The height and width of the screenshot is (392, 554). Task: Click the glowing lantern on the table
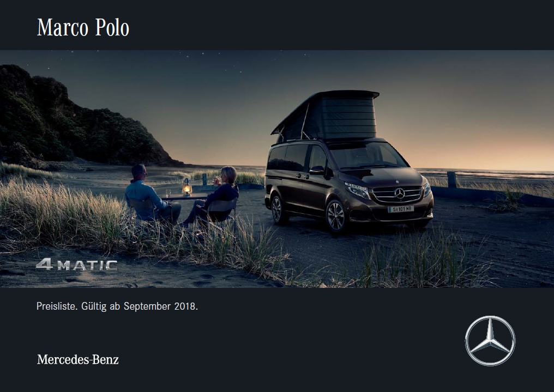tap(186, 187)
